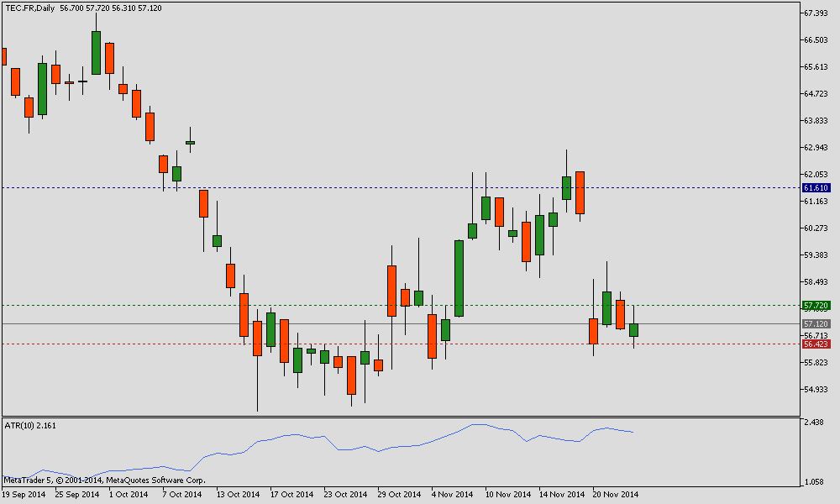Click the gray 57.120 current price label
This screenshot has width=840, height=504.
pyautogui.click(x=816, y=324)
